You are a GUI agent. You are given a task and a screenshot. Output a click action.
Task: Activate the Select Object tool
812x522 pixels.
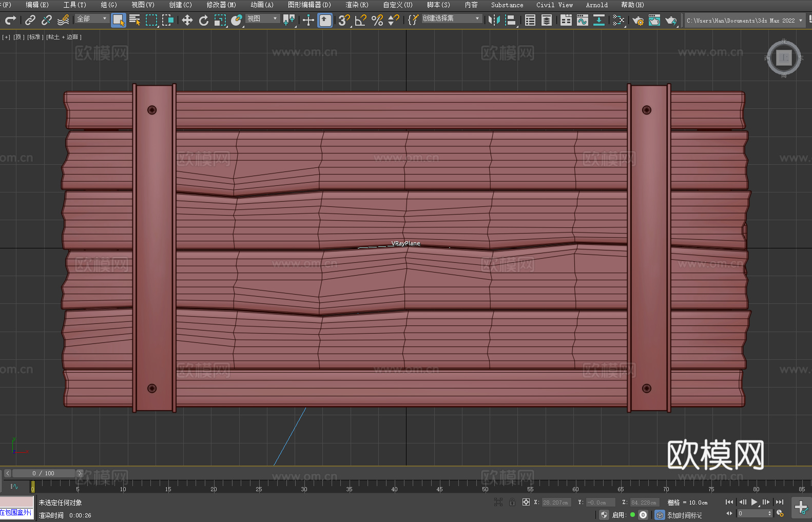(x=119, y=20)
